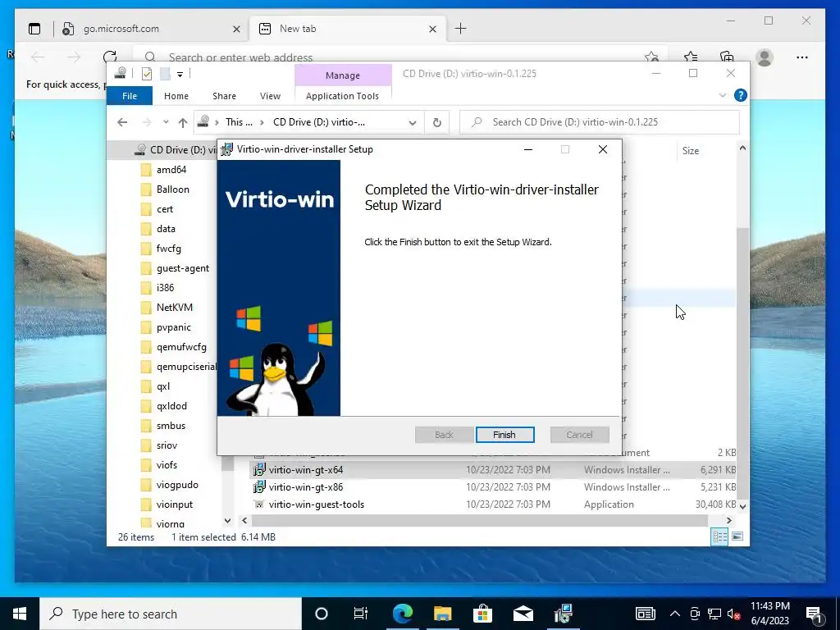Screen dimensions: 840x630
Task: Refresh the CD Drive folder view
Action: 437,123
